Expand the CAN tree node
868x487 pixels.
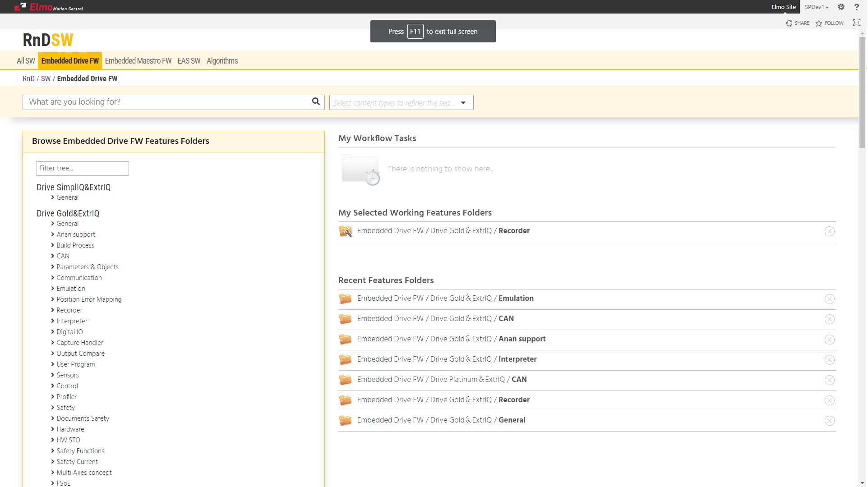(52, 256)
